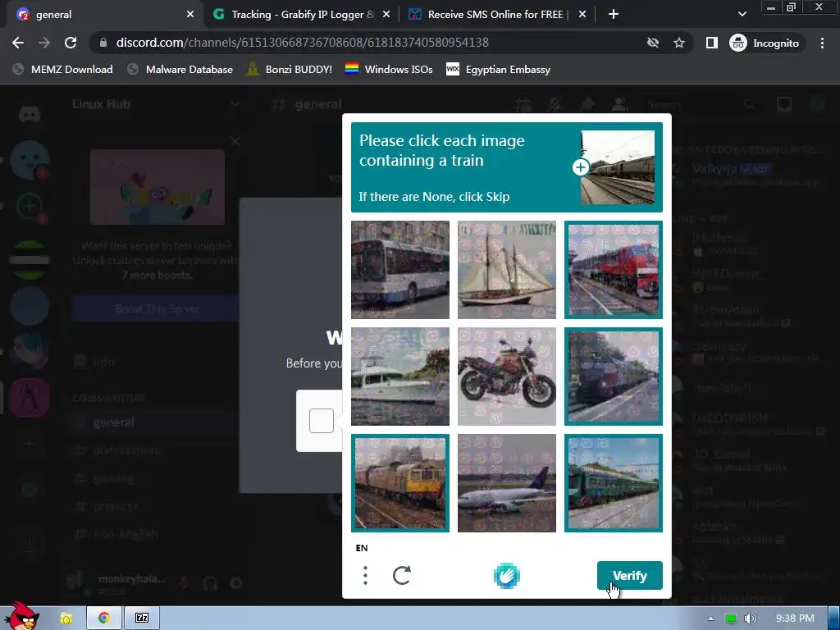The image size is (840, 630).
Task: Click Boost This Server button
Action: point(157,308)
